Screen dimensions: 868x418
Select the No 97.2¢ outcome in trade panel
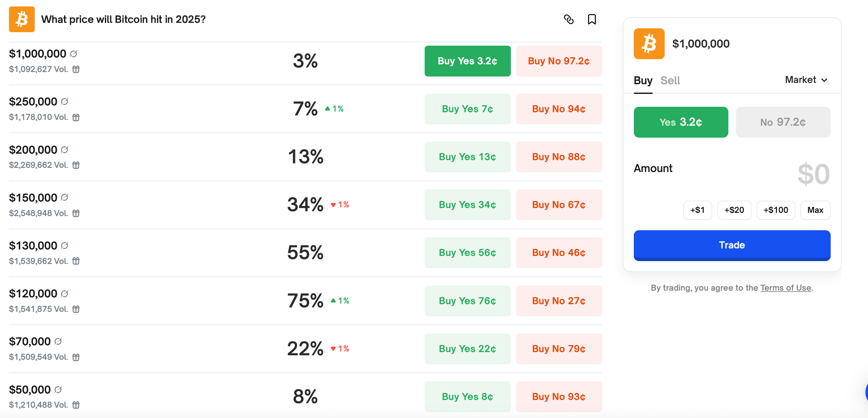coord(783,122)
